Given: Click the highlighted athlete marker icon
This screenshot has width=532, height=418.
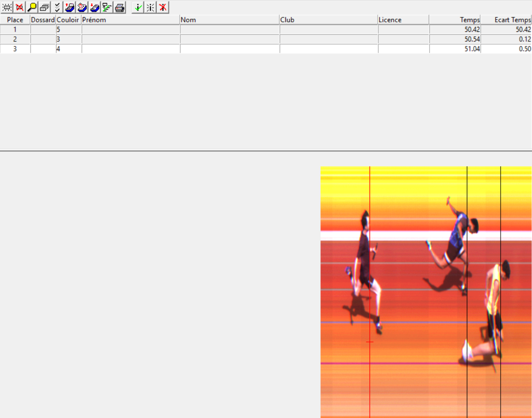Looking at the screenshot, I should [x=150, y=7].
